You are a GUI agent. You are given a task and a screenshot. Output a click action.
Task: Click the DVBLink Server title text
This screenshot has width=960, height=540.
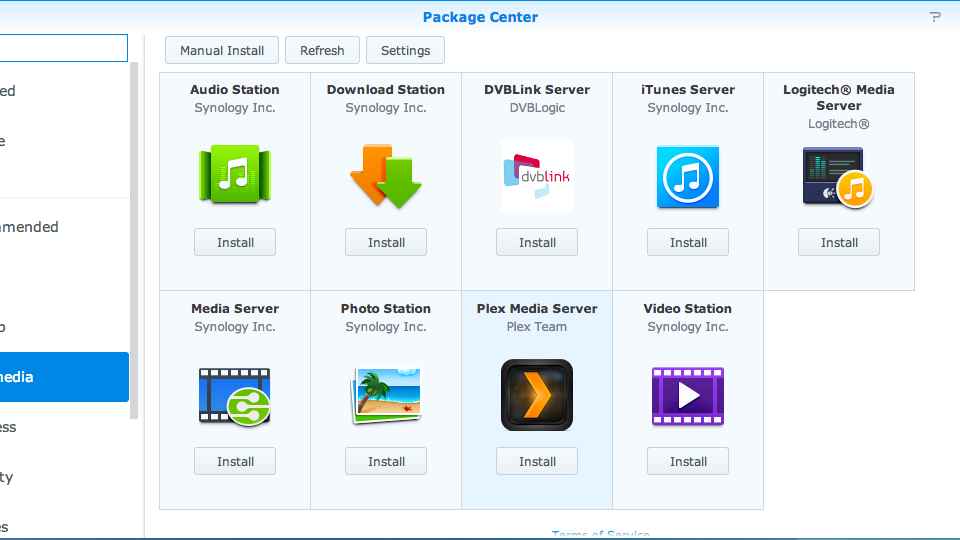[x=537, y=89]
